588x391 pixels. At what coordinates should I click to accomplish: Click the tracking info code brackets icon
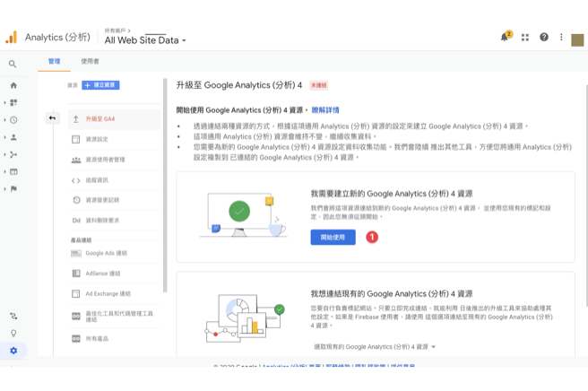pos(76,180)
